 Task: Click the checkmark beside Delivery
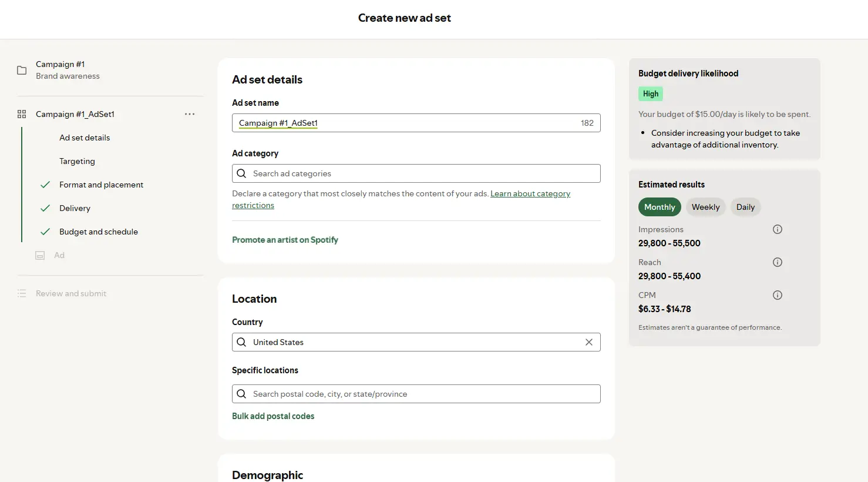point(45,208)
